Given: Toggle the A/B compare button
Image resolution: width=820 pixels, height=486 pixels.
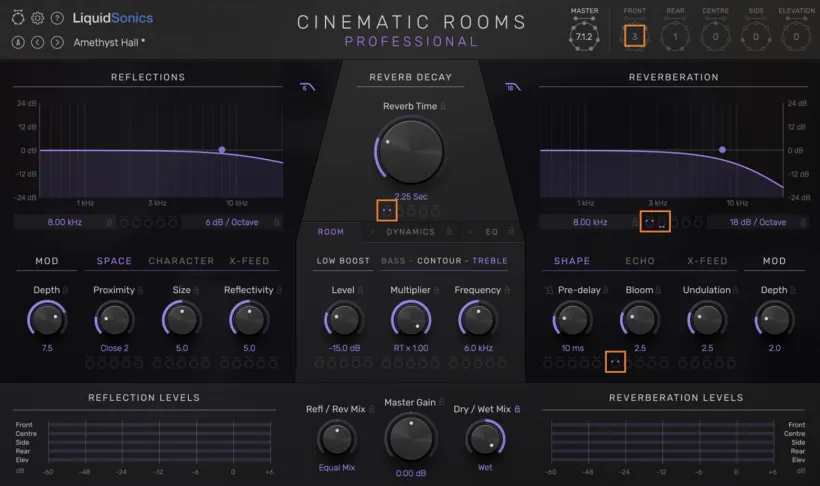Looking at the screenshot, I should [x=18, y=42].
